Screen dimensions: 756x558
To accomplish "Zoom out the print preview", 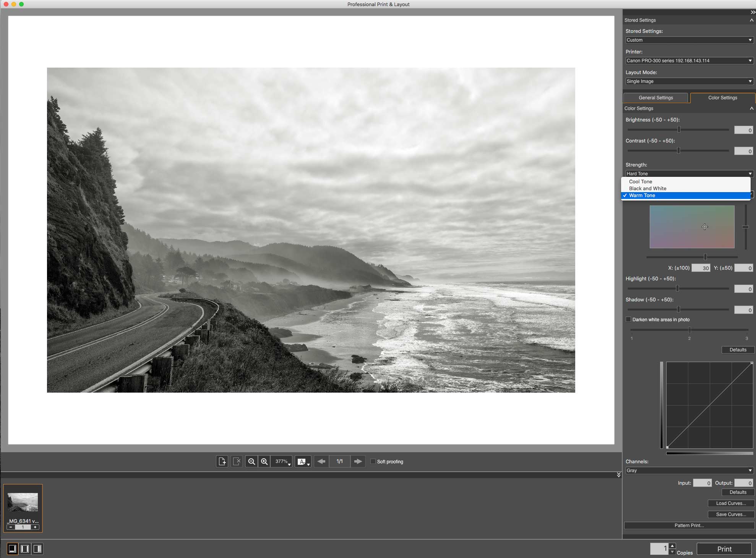I will 251,461.
